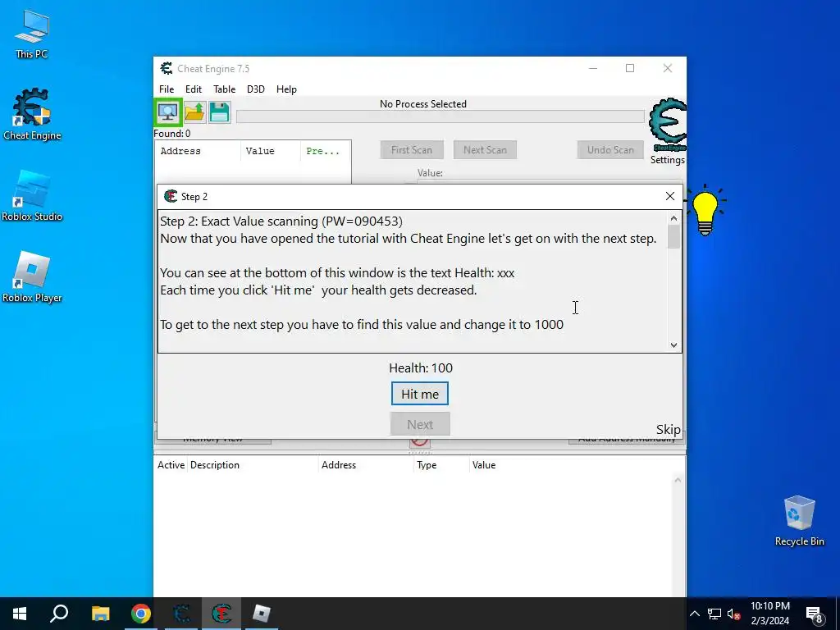Click the Undo Scan button
The height and width of the screenshot is (630, 840).
(610, 150)
